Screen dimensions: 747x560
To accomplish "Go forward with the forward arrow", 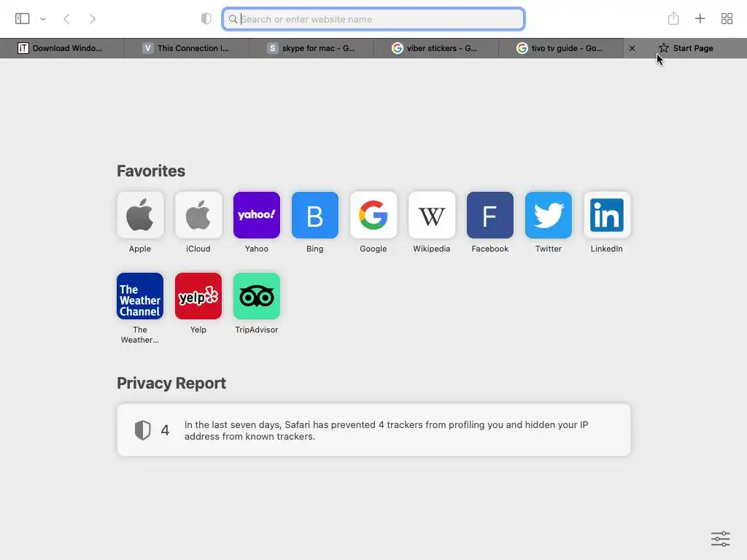I will coord(93,19).
